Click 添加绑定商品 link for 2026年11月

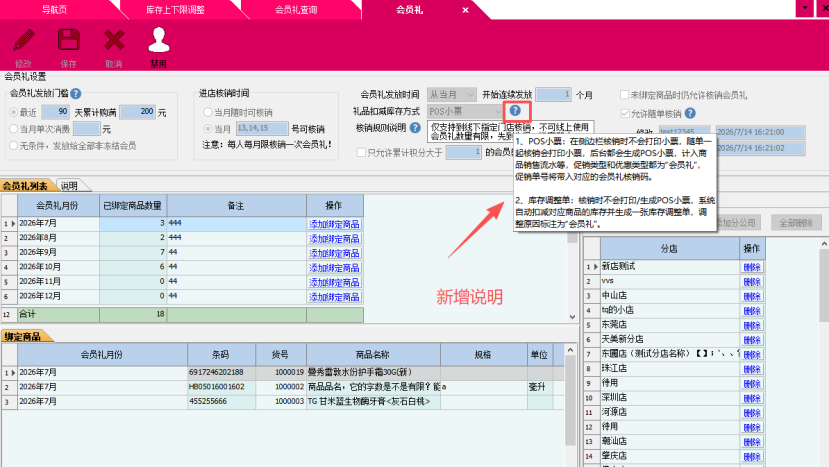[x=334, y=282]
